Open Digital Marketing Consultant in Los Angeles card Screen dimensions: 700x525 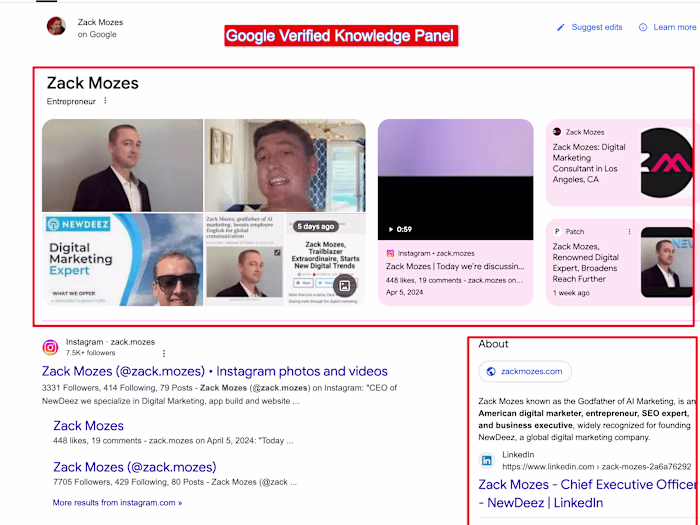point(589,163)
